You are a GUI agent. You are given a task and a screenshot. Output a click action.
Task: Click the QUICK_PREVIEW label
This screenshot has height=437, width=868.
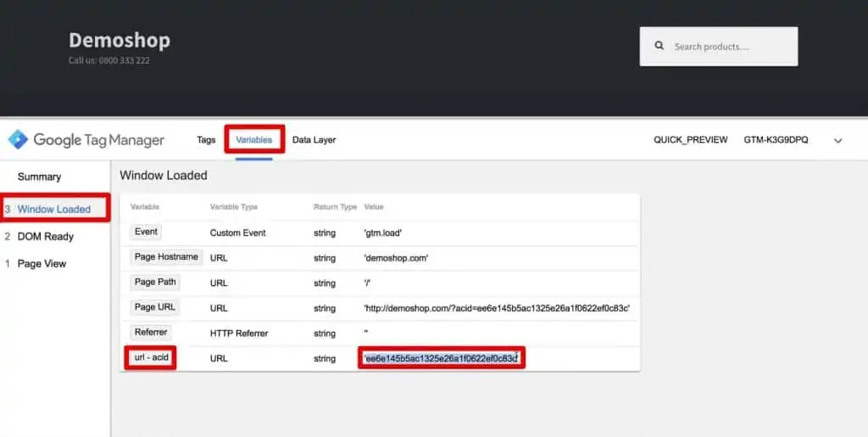pos(690,139)
